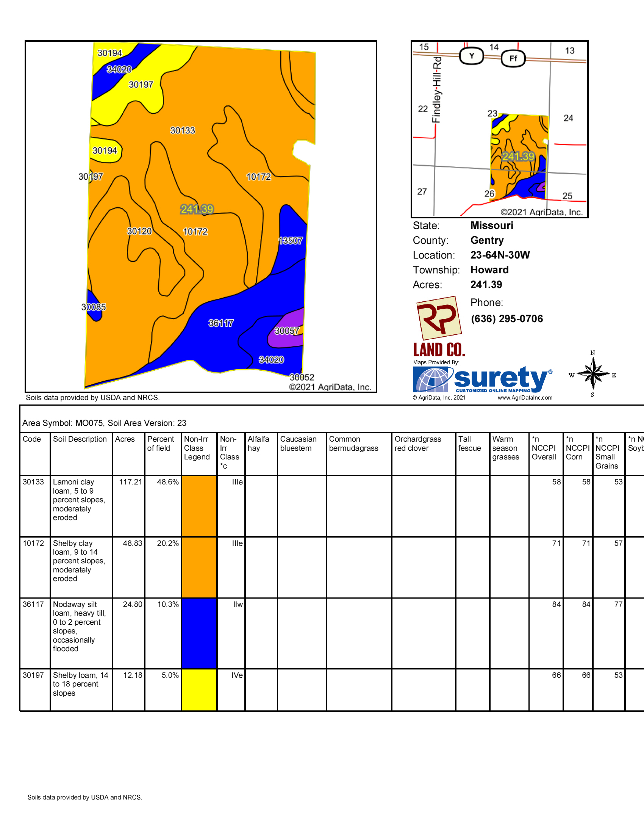Click the 241.39 Acres value in info panel
644x834 pixels.
click(486, 284)
